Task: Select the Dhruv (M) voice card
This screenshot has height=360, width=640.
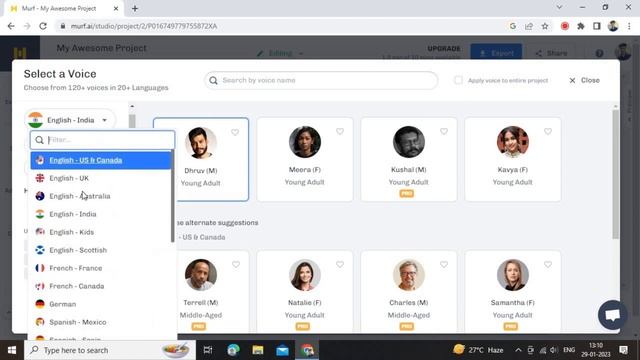Action: coord(201,159)
